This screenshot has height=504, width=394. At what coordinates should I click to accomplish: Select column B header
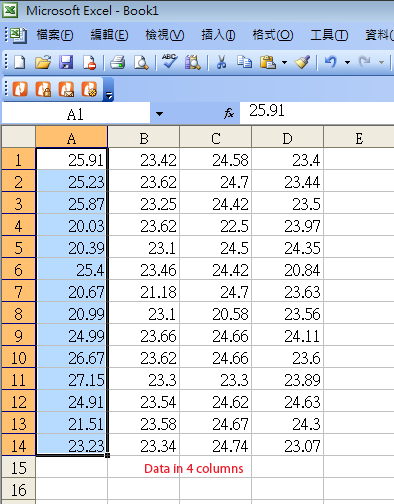pos(144,137)
